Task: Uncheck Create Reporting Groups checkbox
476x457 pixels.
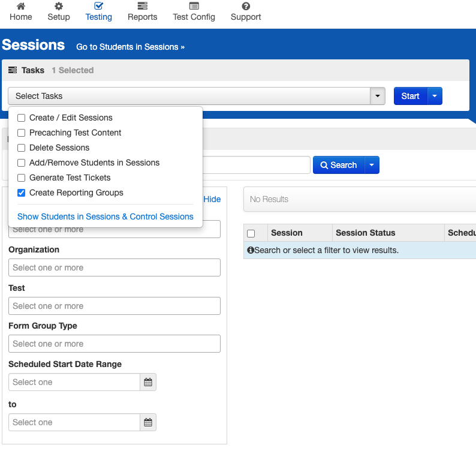Action: (x=22, y=193)
